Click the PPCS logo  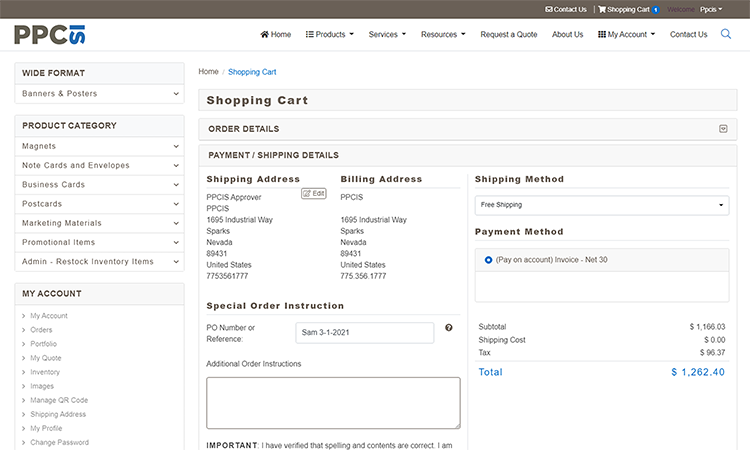[49, 35]
